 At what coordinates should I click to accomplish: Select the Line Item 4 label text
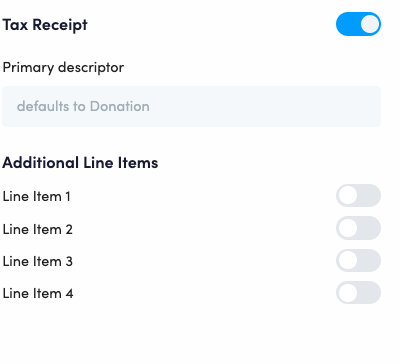coord(38,294)
